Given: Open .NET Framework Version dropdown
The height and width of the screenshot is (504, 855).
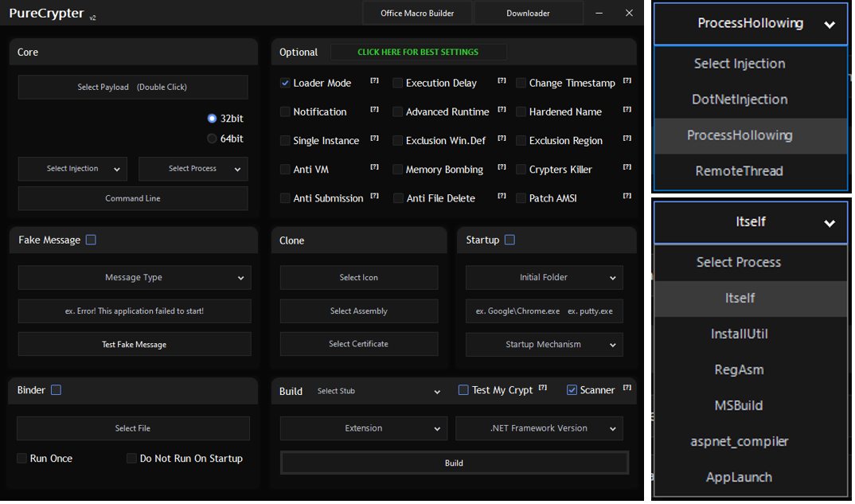Looking at the screenshot, I should (539, 428).
